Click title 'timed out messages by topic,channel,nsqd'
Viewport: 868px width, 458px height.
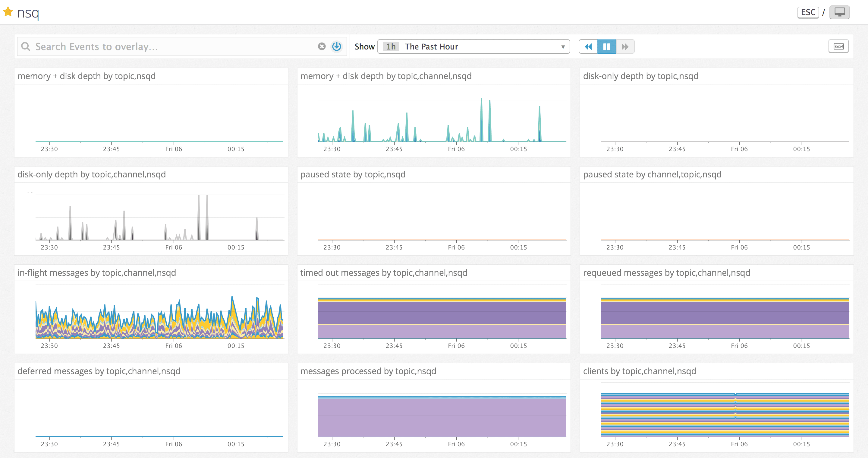pos(383,273)
